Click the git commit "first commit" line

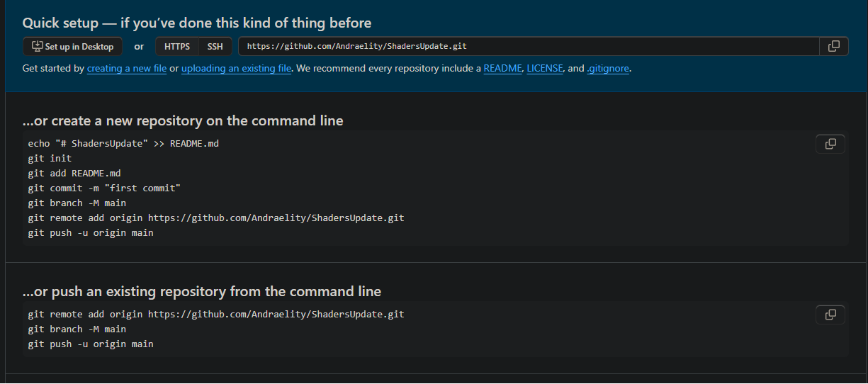click(x=104, y=188)
